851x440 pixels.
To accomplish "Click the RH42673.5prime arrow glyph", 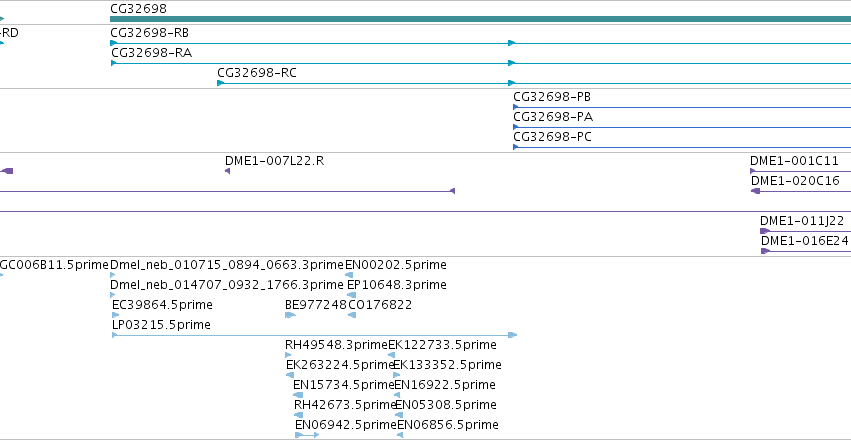I will point(299,416).
